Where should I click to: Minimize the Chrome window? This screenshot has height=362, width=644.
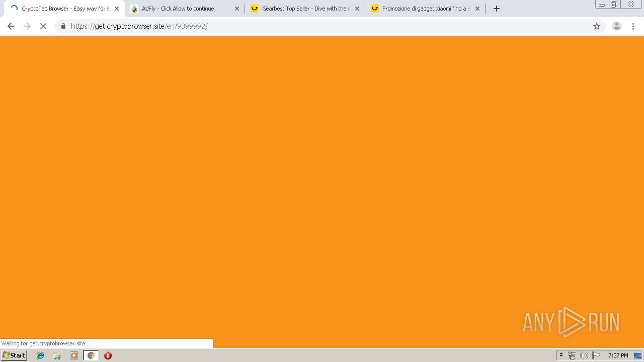pyautogui.click(x=602, y=5)
